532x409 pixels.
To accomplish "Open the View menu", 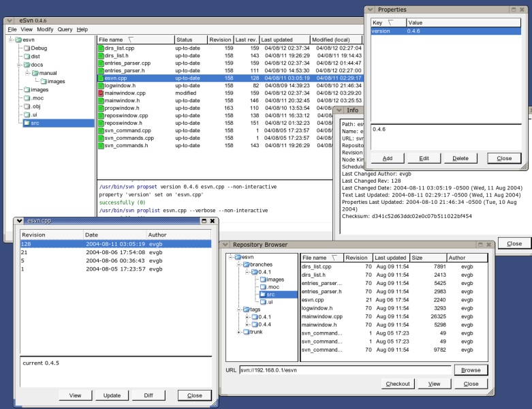I will (27, 29).
